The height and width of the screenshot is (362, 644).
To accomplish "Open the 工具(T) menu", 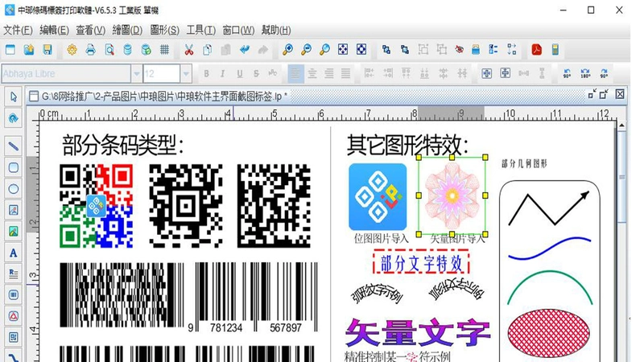I will click(x=200, y=30).
